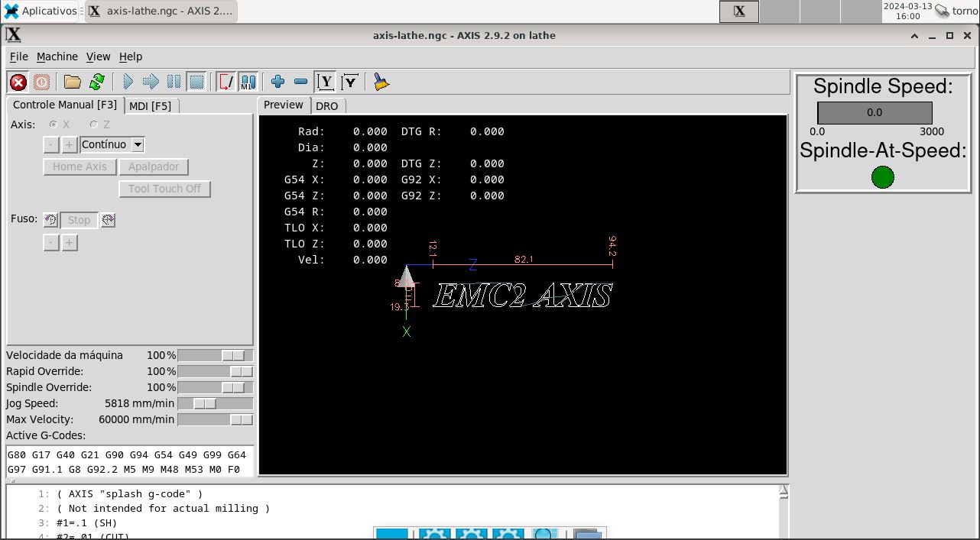This screenshot has height=540, width=980.
Task: Click the Apalpador button
Action: (154, 167)
